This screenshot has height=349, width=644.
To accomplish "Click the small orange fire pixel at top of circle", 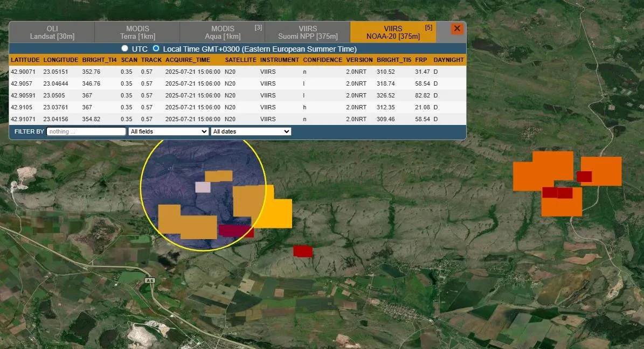I will (219, 176).
